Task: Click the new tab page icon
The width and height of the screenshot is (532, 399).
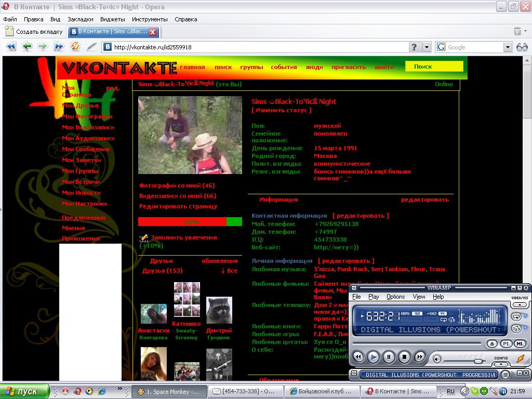Action: [9, 31]
